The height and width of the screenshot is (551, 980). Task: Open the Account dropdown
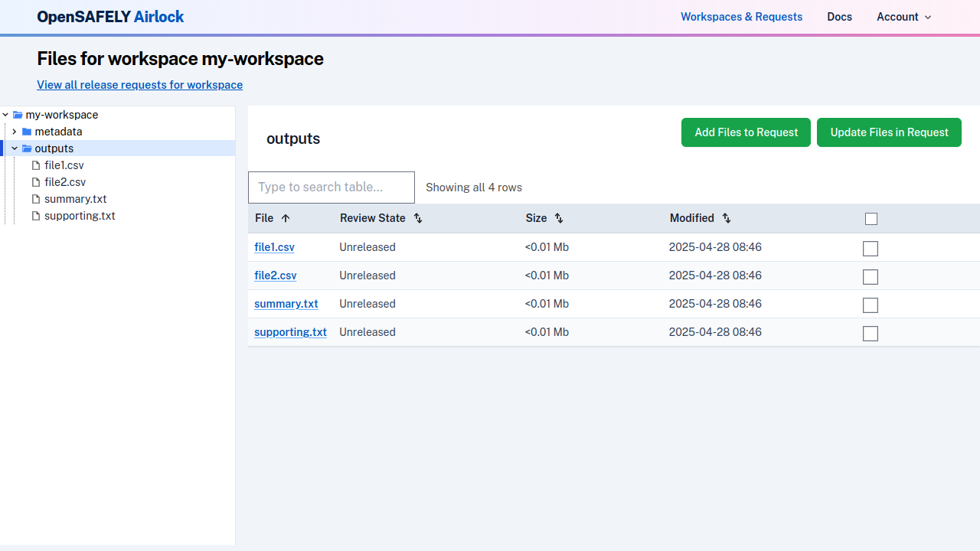(903, 17)
